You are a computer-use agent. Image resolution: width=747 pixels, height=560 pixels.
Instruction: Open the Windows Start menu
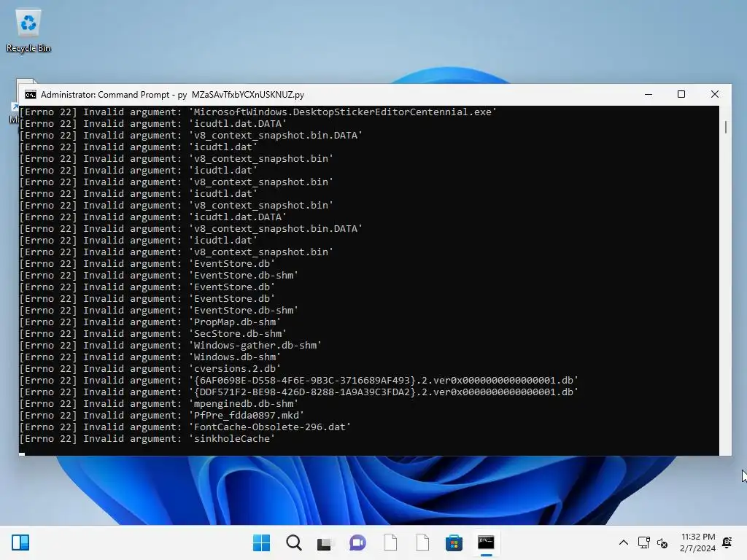[261, 542]
